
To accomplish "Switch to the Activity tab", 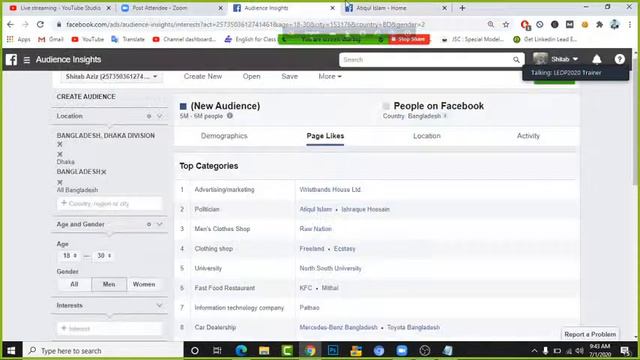I will coord(528,136).
